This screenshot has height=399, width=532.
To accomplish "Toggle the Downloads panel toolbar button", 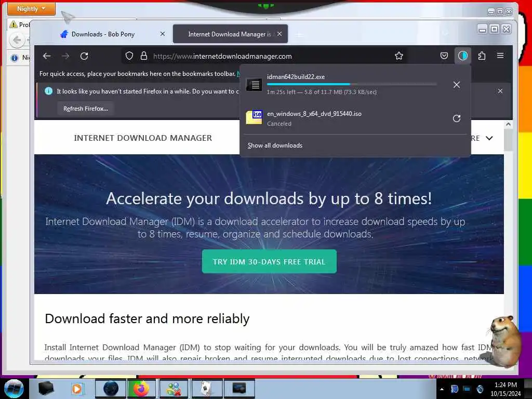I will pyautogui.click(x=463, y=56).
